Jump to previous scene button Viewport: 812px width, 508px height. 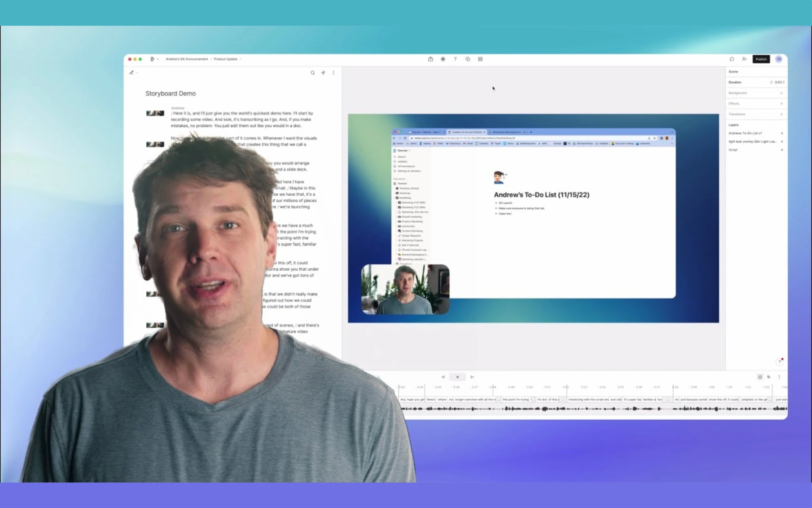point(443,377)
